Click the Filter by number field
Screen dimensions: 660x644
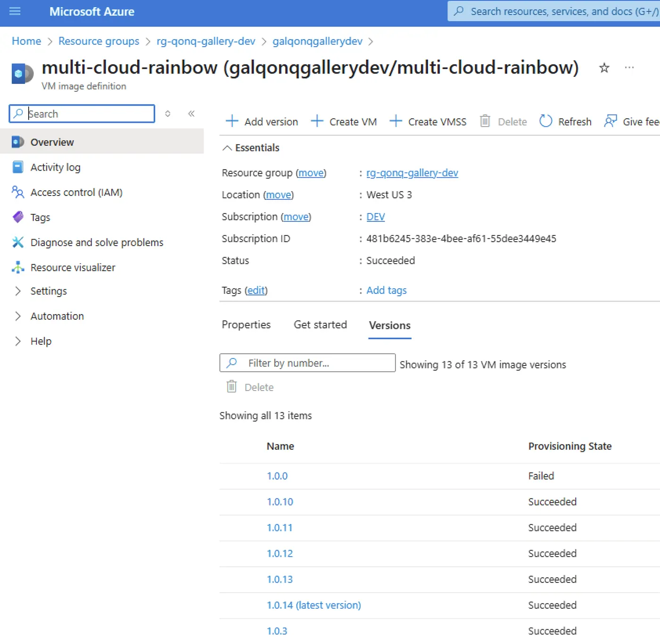point(307,363)
